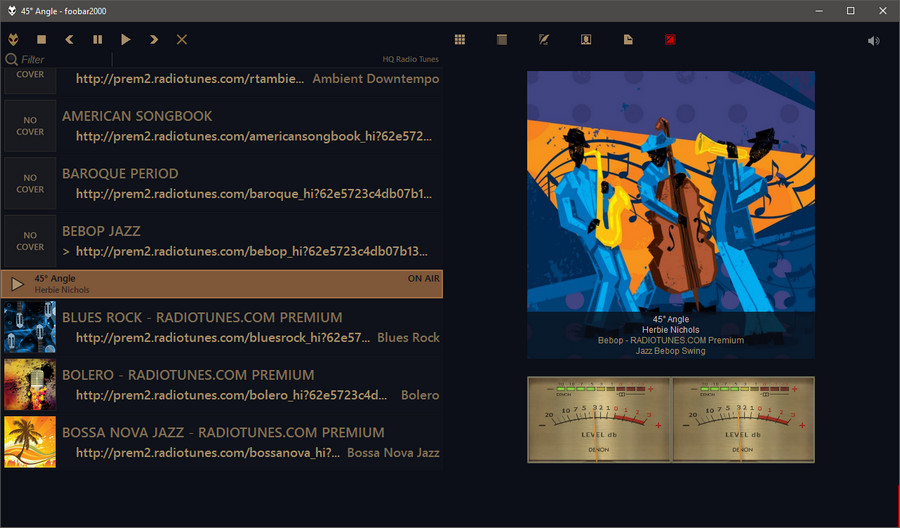Image resolution: width=900 pixels, height=528 pixels.
Task: Click the play arrow on 45° Angle row
Action: pos(17,284)
